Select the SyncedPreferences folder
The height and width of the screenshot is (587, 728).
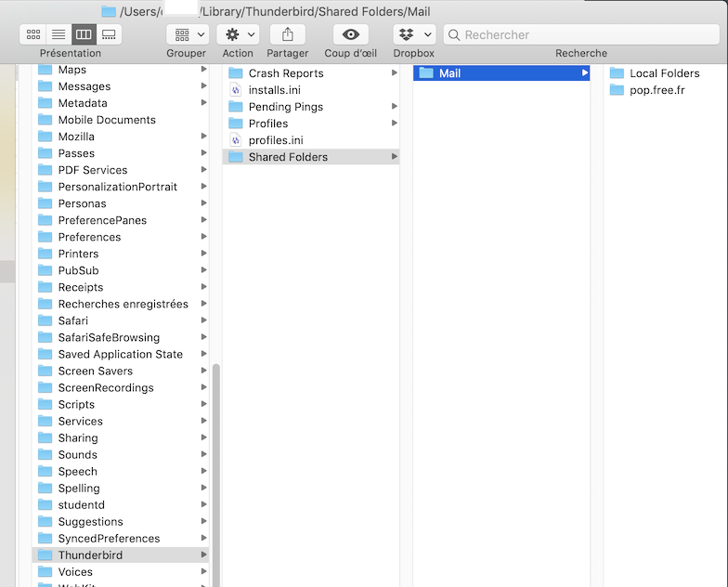[121, 538]
